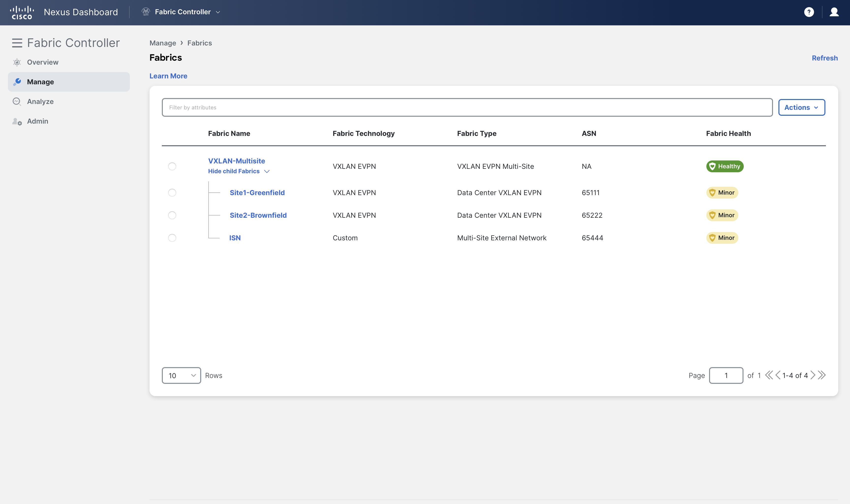This screenshot has height=504, width=850.
Task: Select the Manage menu item
Action: pyautogui.click(x=69, y=82)
